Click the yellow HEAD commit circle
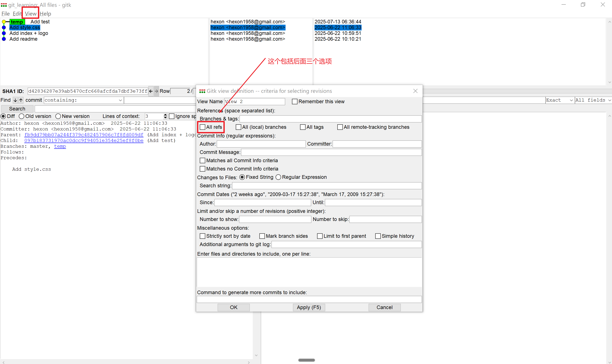612x364 pixels. point(4,22)
